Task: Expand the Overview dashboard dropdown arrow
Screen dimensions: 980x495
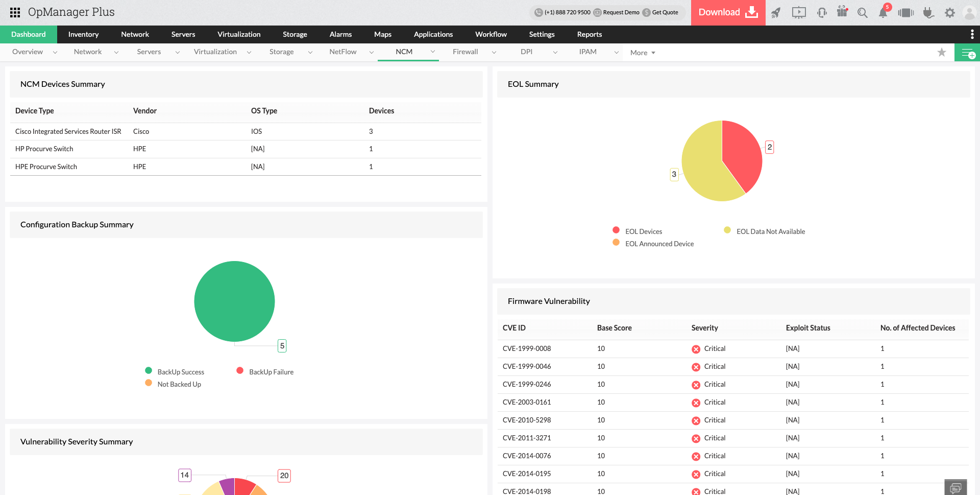Action: 55,52
